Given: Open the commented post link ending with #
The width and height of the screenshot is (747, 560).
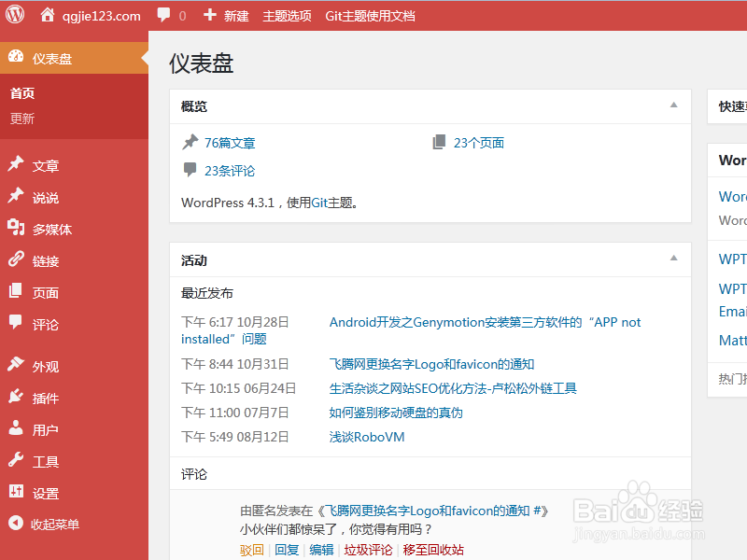Looking at the screenshot, I should pos(432,511).
